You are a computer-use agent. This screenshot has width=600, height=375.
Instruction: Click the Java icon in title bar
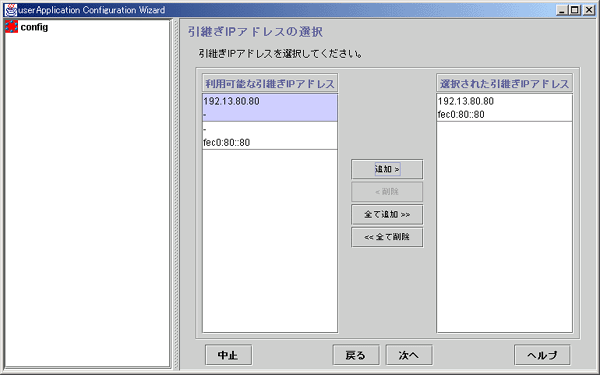(11, 10)
